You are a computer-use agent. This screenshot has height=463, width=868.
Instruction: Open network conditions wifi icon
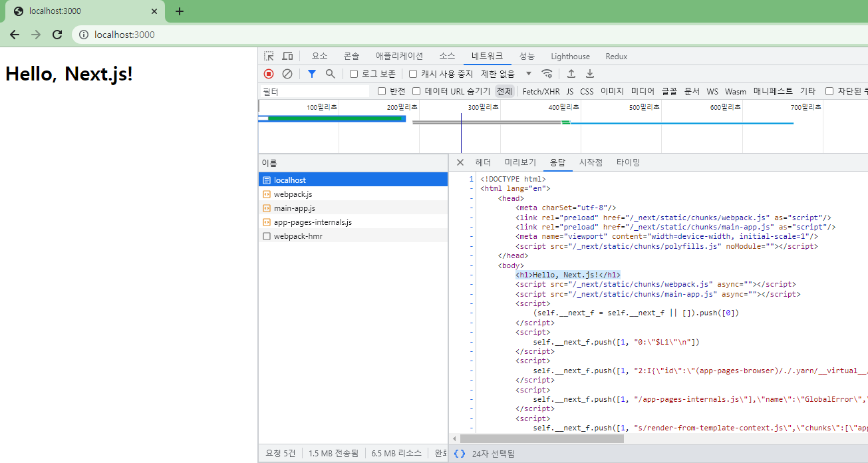pyautogui.click(x=547, y=74)
